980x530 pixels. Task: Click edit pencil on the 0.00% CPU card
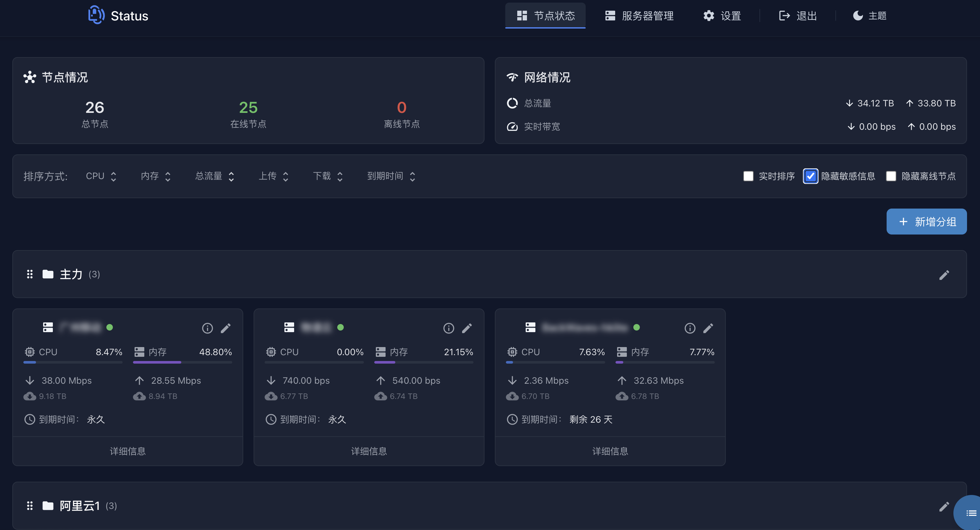(467, 328)
